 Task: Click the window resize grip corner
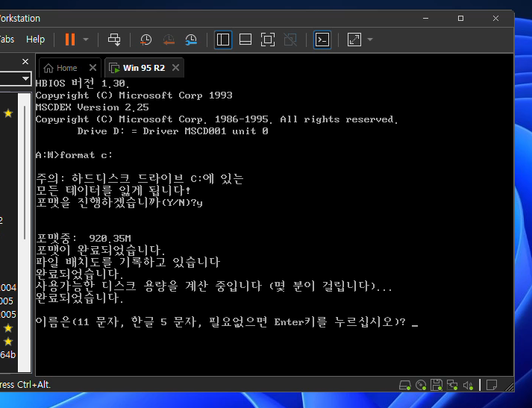(510, 386)
